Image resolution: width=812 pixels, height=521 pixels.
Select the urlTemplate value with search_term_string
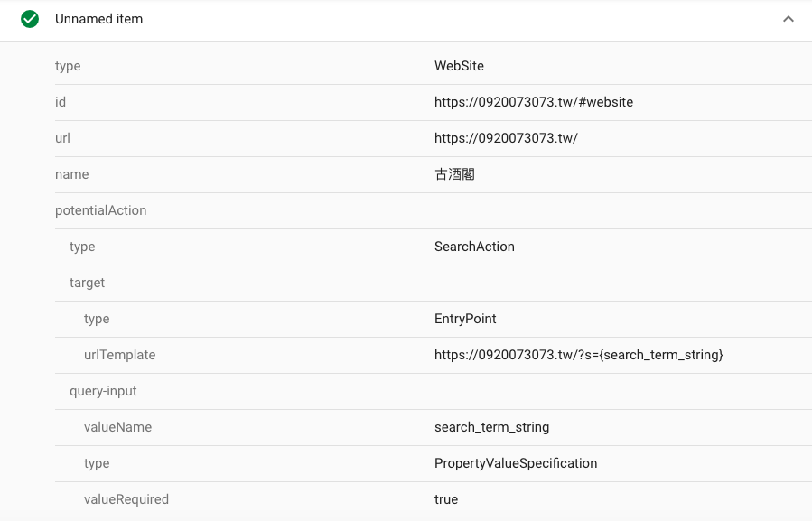[578, 355]
